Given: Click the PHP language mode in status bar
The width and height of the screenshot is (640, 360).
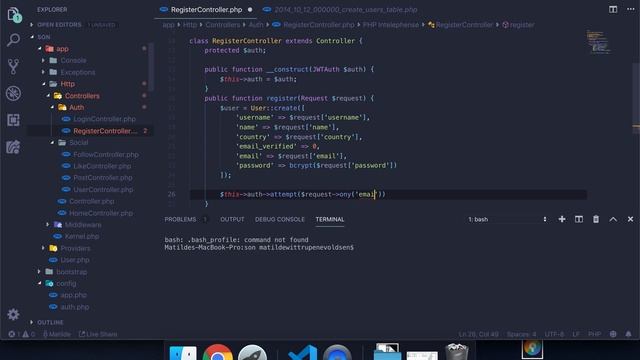Looking at the screenshot, I should tap(595, 334).
